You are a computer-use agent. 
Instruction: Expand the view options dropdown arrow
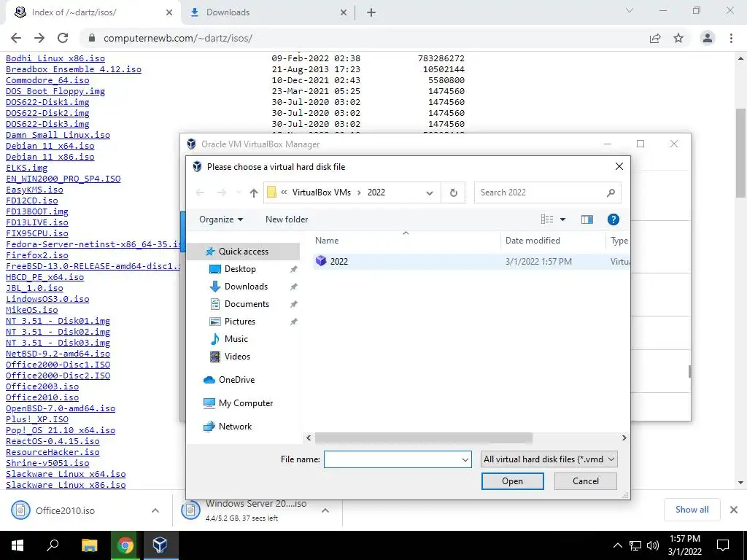562,219
